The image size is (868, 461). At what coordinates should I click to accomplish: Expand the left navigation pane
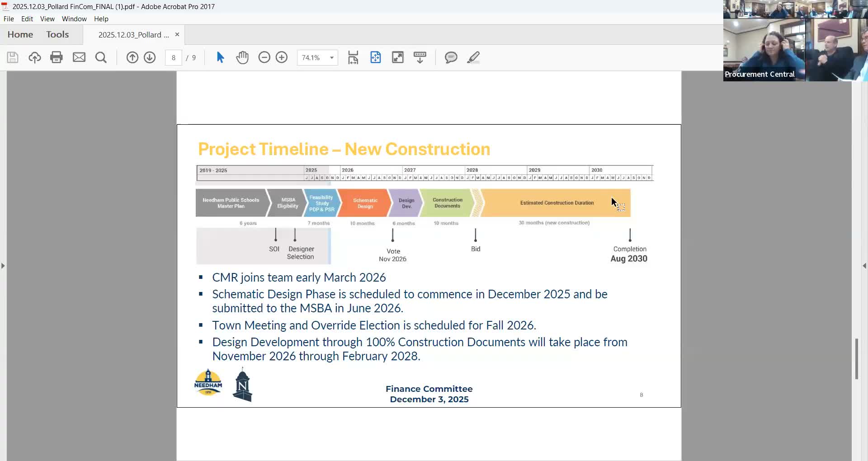3,266
